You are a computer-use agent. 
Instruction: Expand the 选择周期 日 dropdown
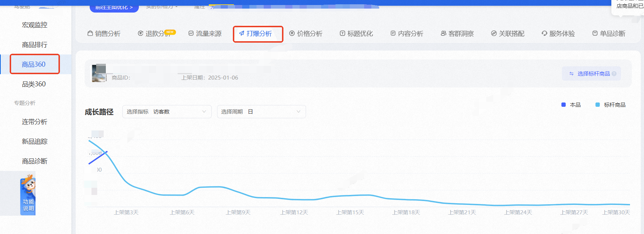tap(261, 111)
